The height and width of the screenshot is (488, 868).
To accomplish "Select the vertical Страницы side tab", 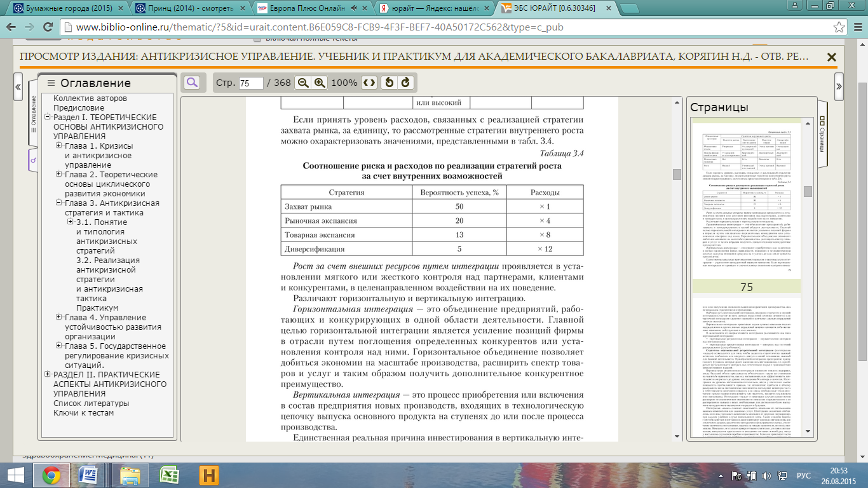I will click(x=822, y=133).
